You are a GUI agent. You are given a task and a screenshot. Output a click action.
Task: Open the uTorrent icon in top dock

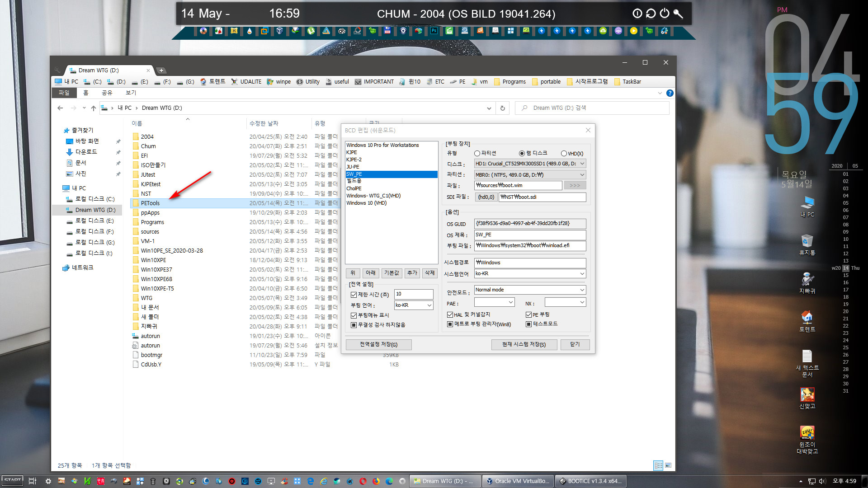click(311, 31)
